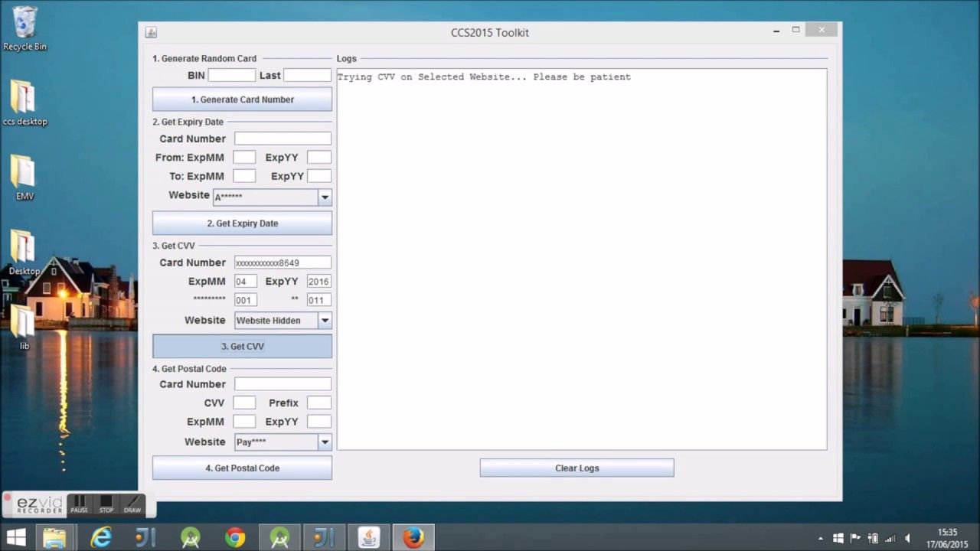Stop the ezvid recording

(x=106, y=504)
